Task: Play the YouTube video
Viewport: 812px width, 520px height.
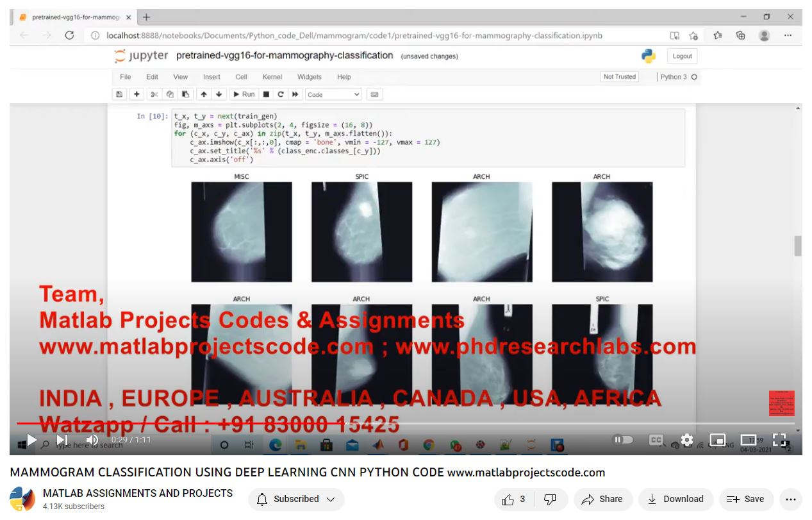Action: point(31,440)
